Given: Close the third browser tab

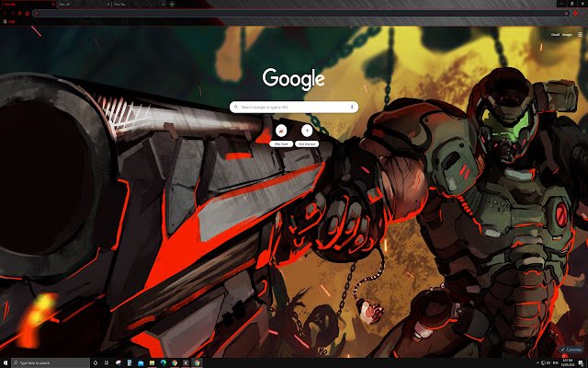Looking at the screenshot, I should pyautogui.click(x=164, y=4).
